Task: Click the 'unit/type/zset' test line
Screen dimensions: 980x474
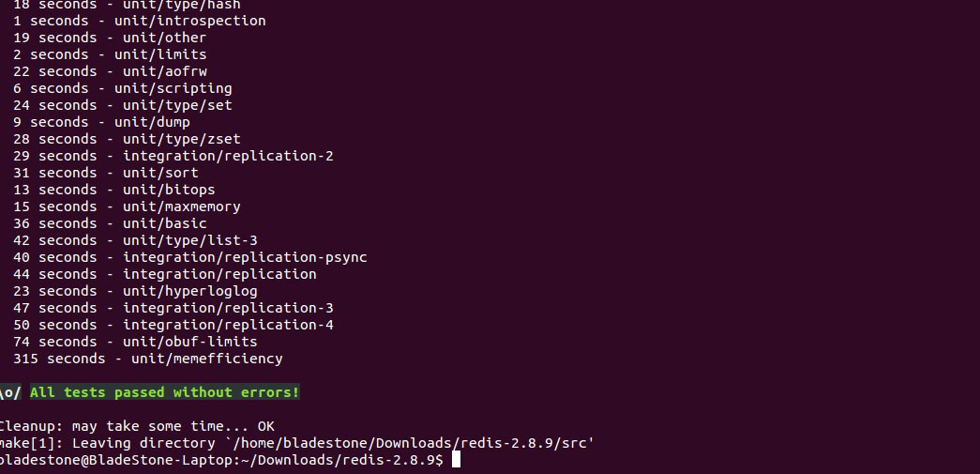Action: click(x=127, y=139)
